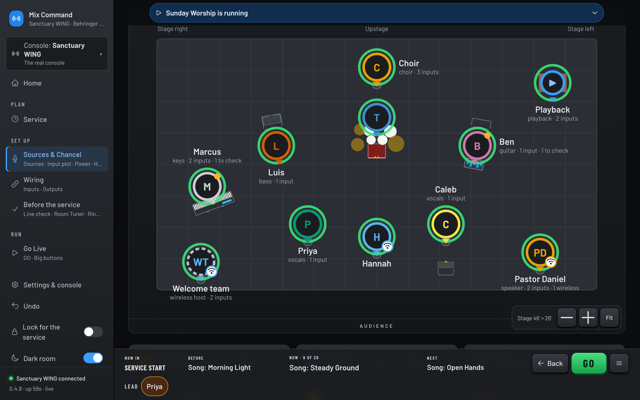
Task: Click the Home house icon
Action: [x=15, y=83]
